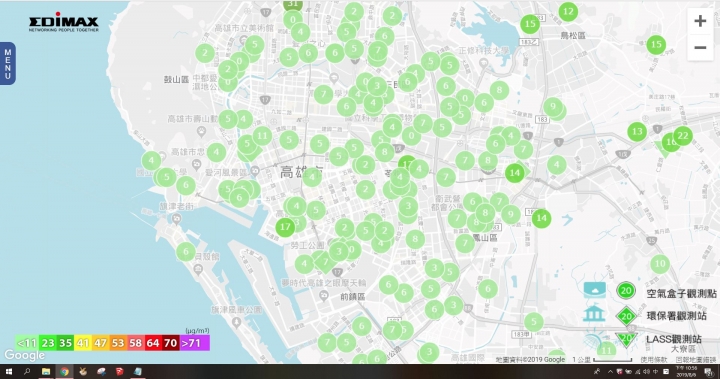Toggle the 環保署觀測站 building layer icon
Screen dimensions: 720x379
point(594,313)
